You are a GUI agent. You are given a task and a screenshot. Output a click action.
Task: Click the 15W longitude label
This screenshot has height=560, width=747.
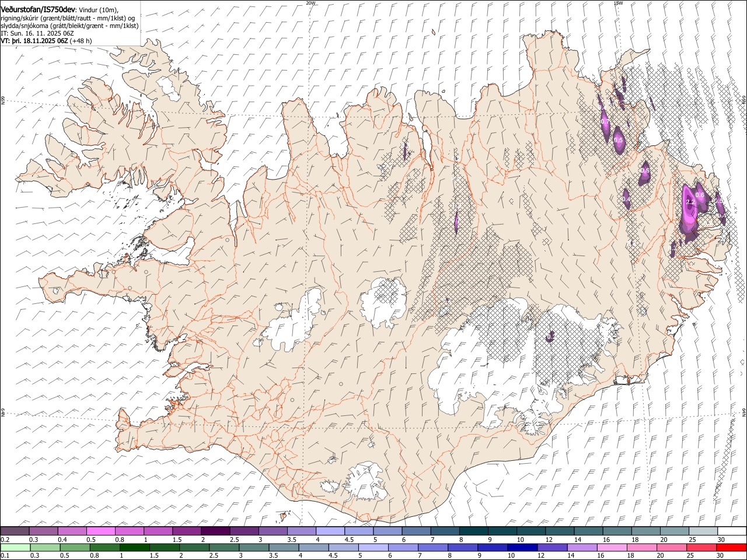[618, 3]
